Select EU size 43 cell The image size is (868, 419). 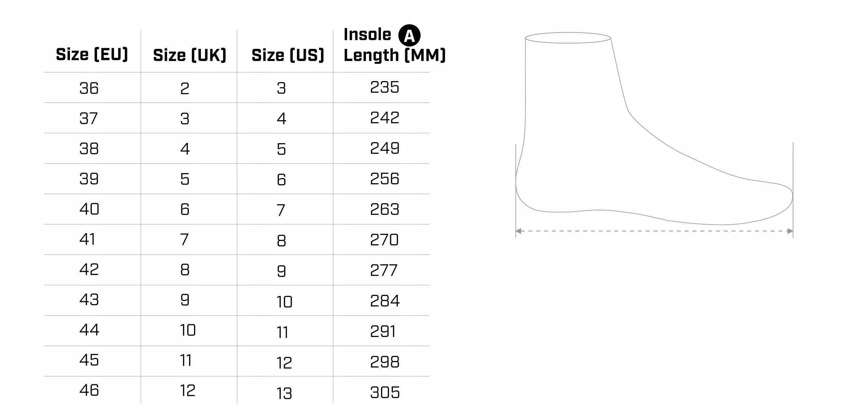(89, 300)
